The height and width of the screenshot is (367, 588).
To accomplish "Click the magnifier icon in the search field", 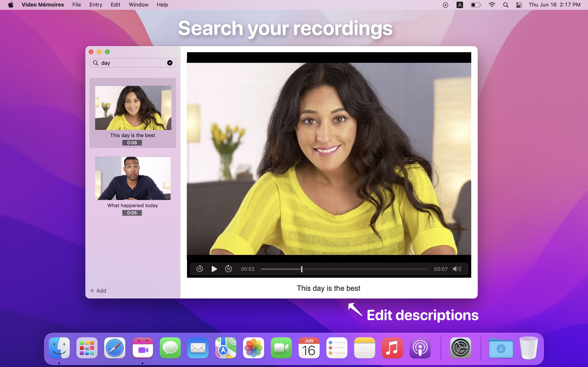I will [x=96, y=63].
